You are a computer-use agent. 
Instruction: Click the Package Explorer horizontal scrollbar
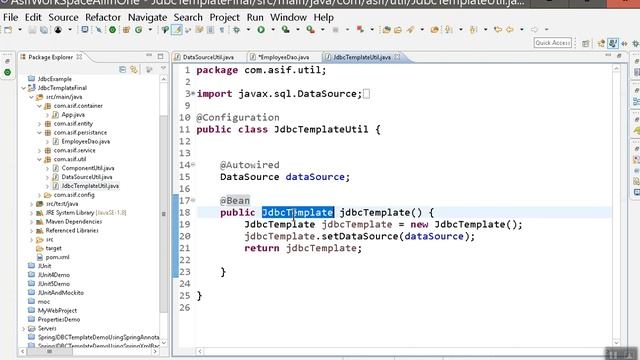pyautogui.click(x=49, y=351)
